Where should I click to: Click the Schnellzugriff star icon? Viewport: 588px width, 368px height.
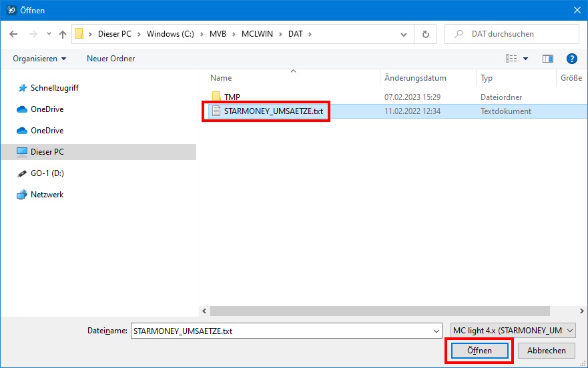click(x=23, y=88)
